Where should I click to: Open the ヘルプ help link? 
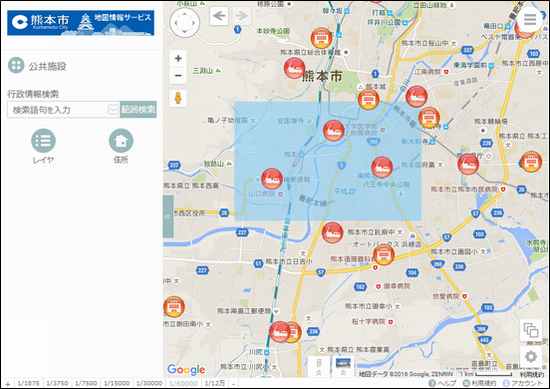click(x=443, y=383)
